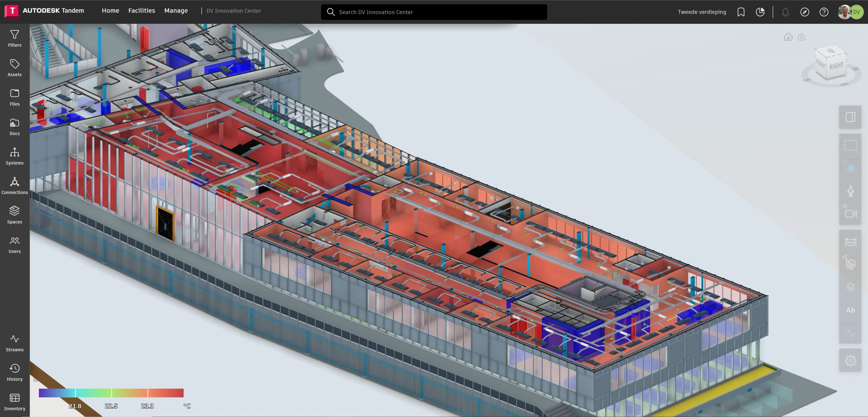Click the Facilities menu item
868x417 pixels.
(x=141, y=11)
